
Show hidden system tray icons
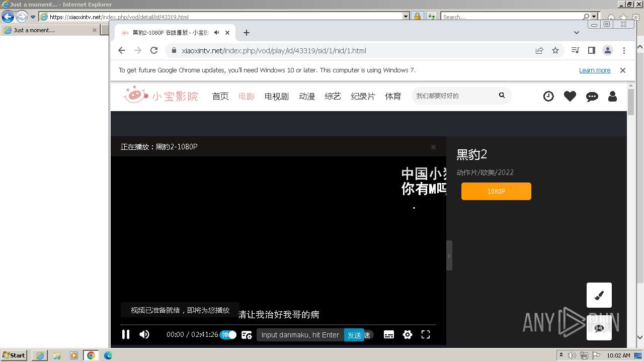tap(561, 355)
